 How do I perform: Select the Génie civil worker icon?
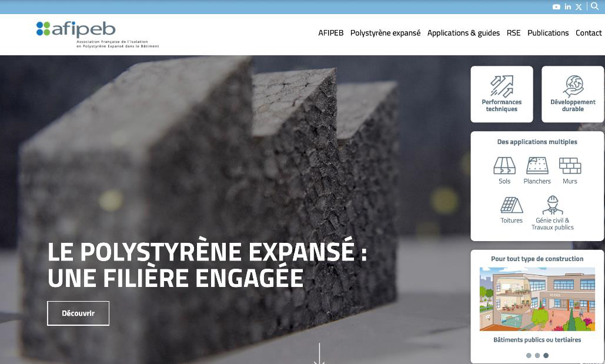pyautogui.click(x=553, y=205)
